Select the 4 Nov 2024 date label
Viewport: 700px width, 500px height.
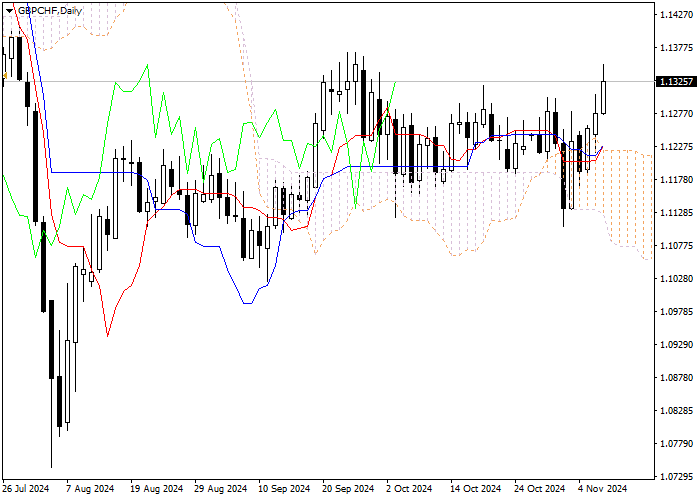603,489
